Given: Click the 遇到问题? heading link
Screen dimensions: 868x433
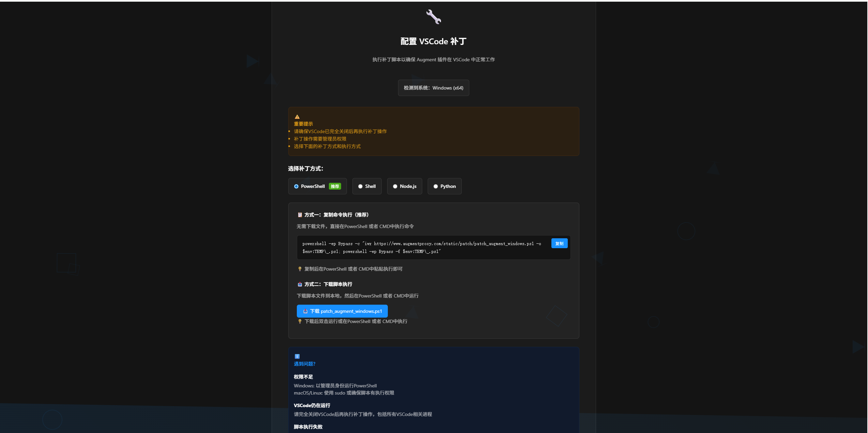Looking at the screenshot, I should click(305, 364).
